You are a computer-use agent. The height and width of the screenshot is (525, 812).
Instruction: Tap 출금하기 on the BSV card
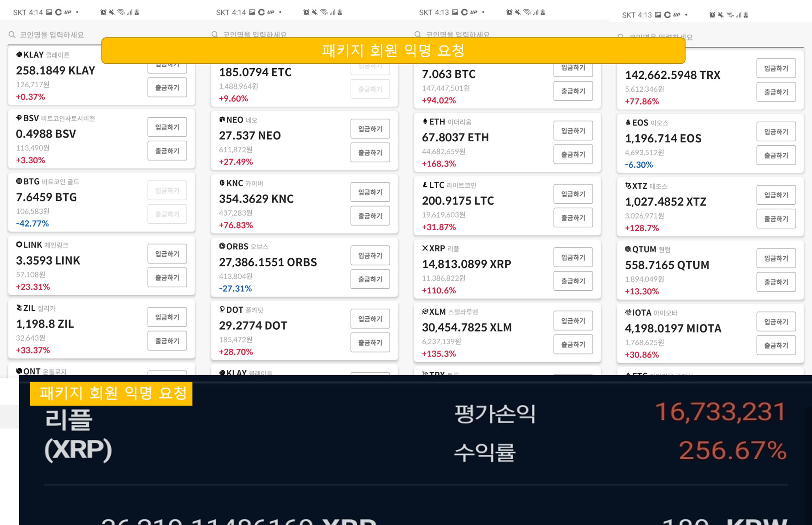click(167, 151)
